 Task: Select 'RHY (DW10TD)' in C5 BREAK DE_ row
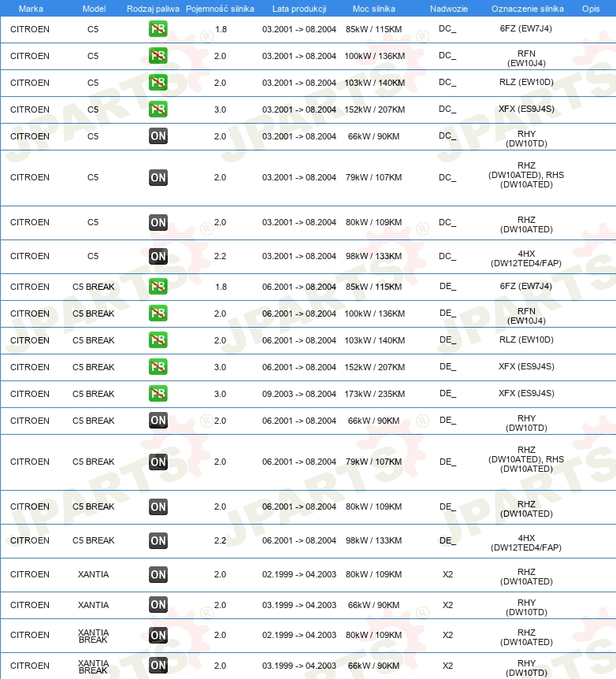526,423
